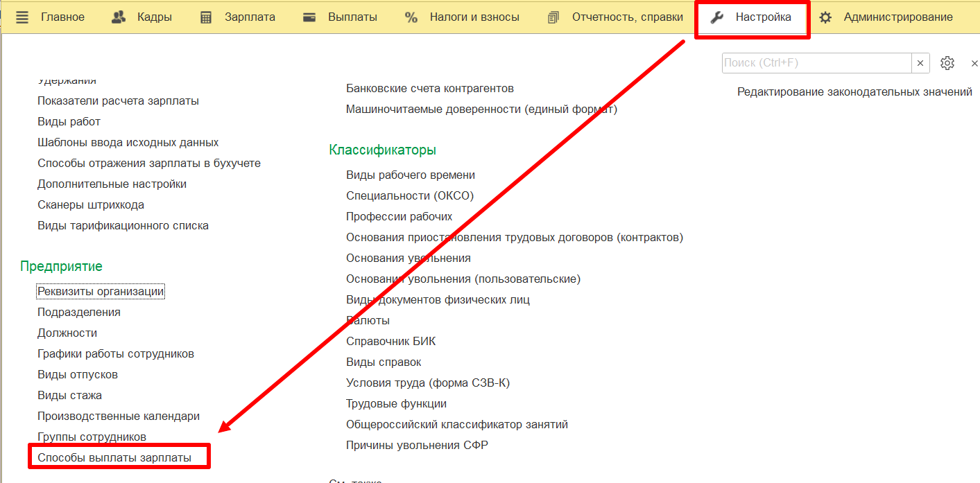Open Виды рабочего времени
This screenshot has height=483, width=980.
pyautogui.click(x=411, y=175)
